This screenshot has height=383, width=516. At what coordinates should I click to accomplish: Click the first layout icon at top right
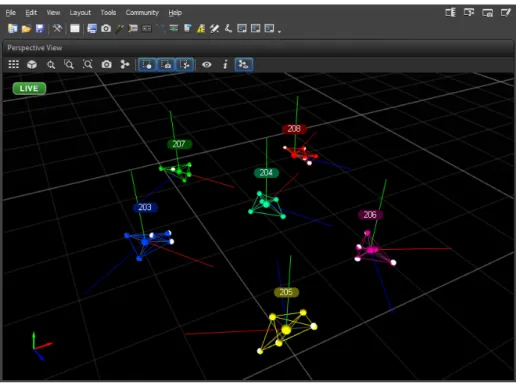click(x=450, y=13)
